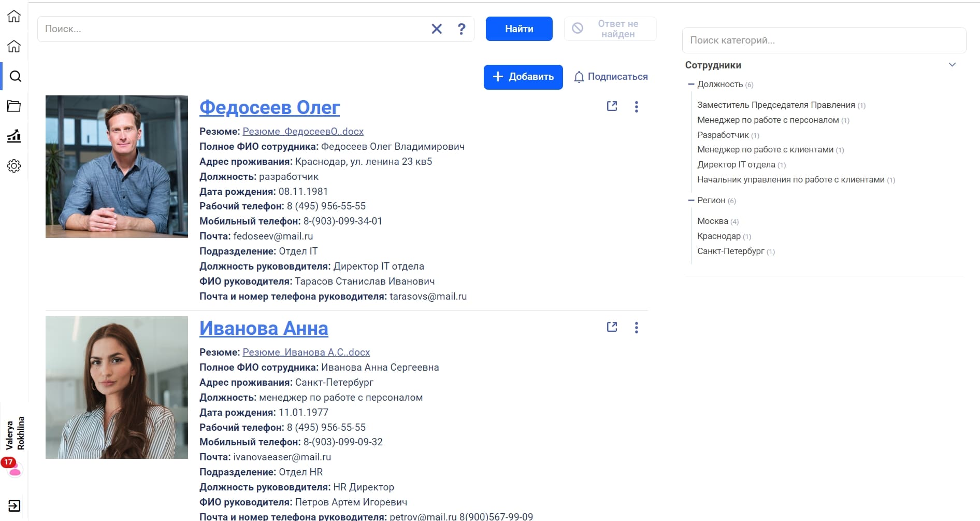Click the question mark help icon
980x521 pixels.
pos(461,29)
